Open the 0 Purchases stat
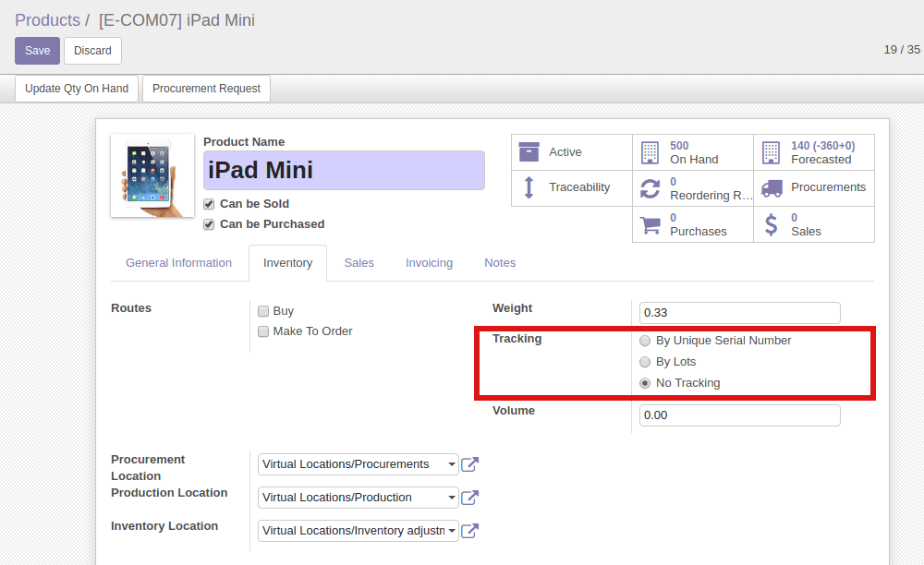 tap(693, 224)
